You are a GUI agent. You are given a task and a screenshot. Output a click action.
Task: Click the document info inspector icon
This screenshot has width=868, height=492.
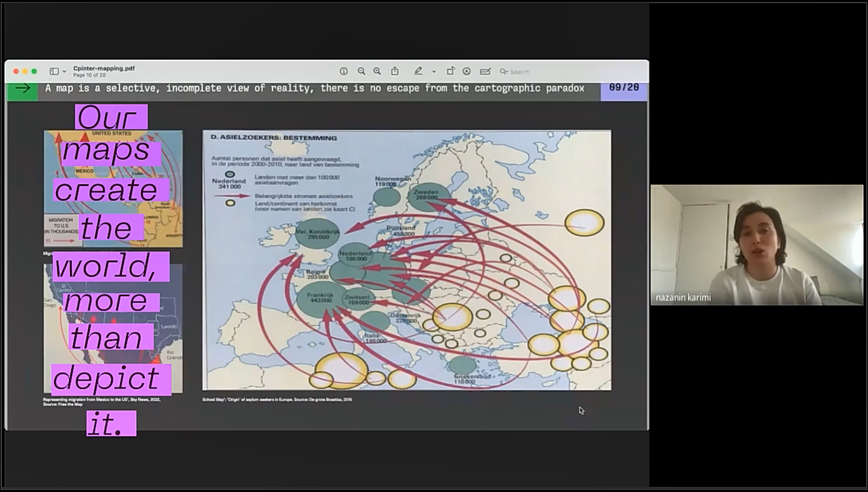(x=344, y=71)
